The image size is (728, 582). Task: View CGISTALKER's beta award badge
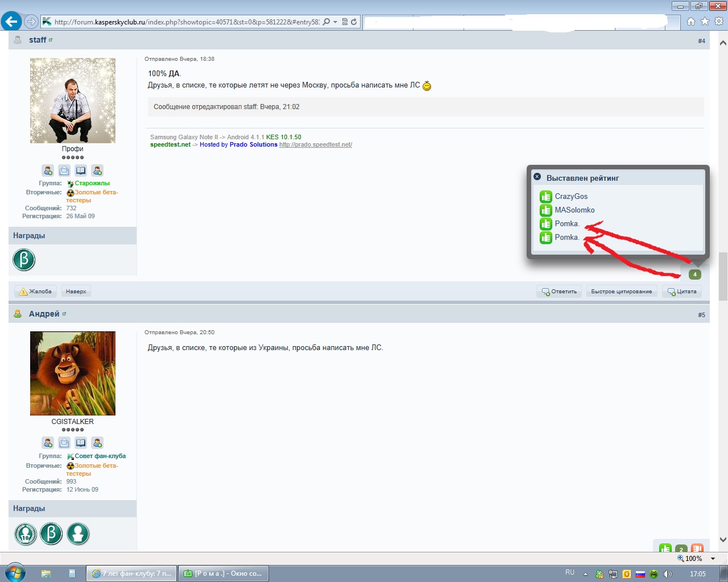(51, 534)
